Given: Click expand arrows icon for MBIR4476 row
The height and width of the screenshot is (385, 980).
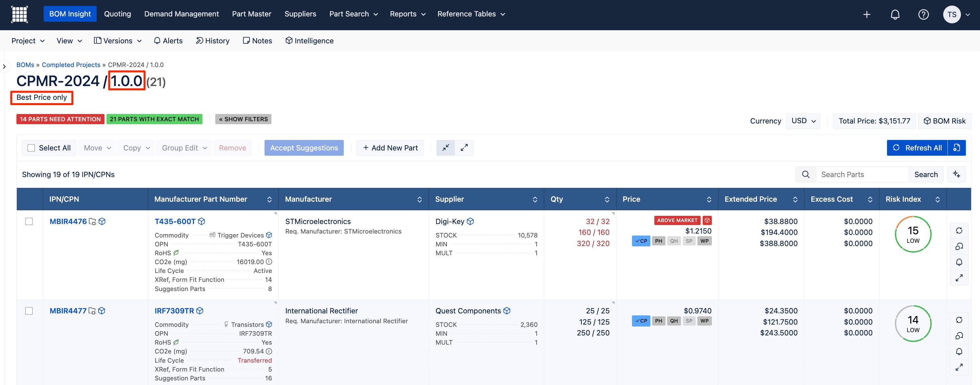Looking at the screenshot, I should [959, 278].
